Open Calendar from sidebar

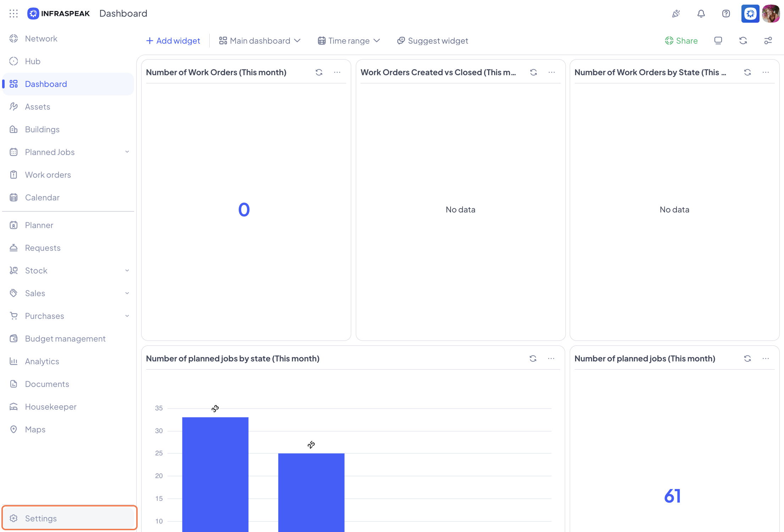click(x=68, y=198)
